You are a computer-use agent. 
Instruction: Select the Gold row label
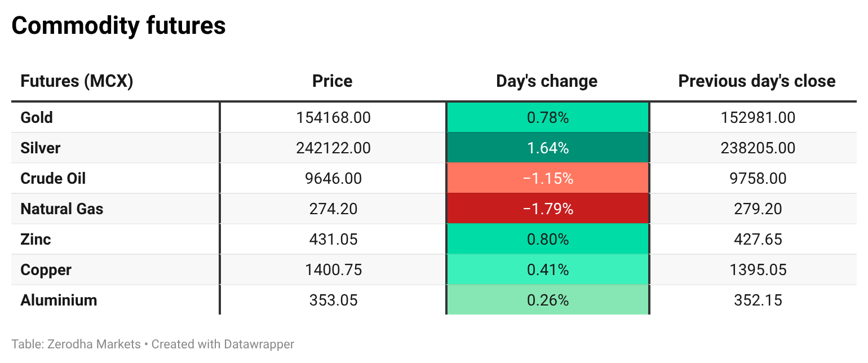tap(37, 118)
